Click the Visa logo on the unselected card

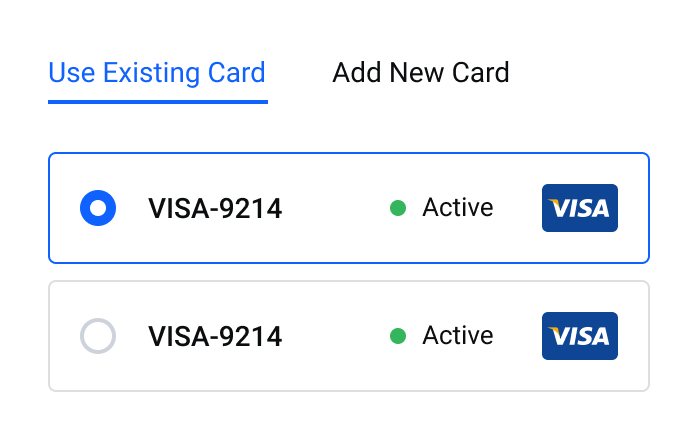[580, 336]
